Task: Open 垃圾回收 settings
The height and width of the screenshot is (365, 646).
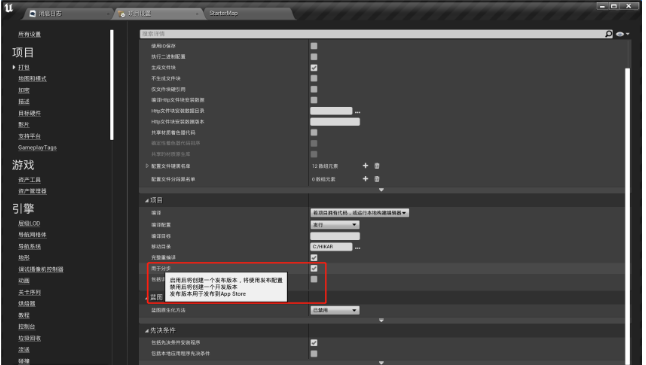Action: (x=29, y=338)
